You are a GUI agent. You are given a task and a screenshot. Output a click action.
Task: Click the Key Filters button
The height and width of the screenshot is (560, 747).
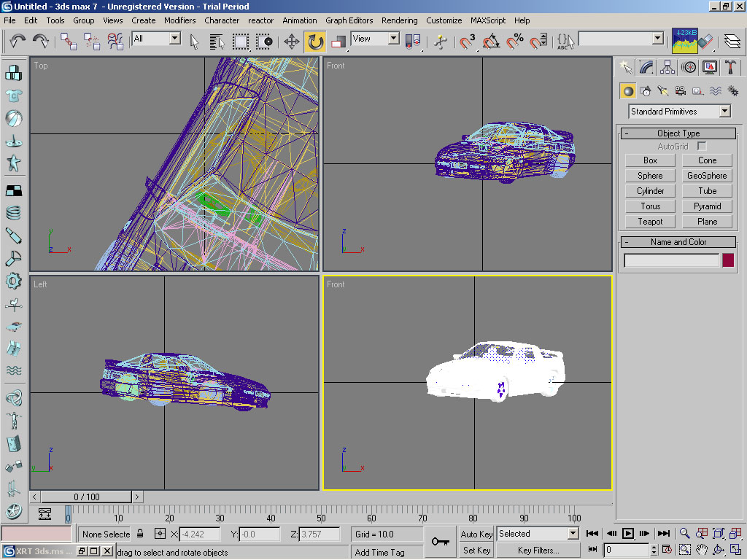[538, 551]
